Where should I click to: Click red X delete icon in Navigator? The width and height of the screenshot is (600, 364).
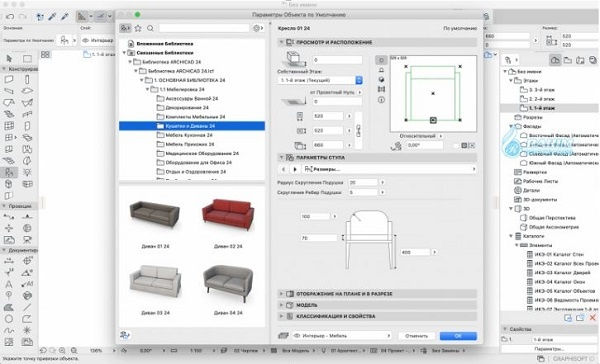click(593, 317)
